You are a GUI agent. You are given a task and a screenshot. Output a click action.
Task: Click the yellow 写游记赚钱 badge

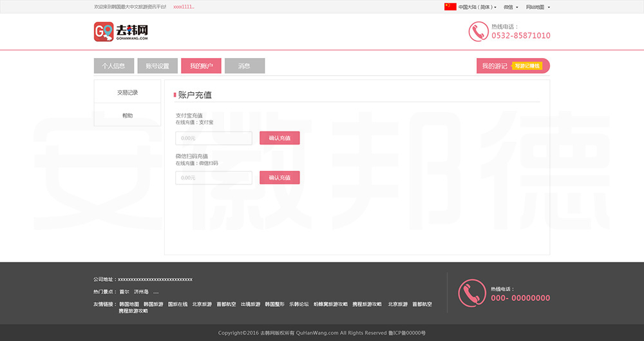coord(527,66)
